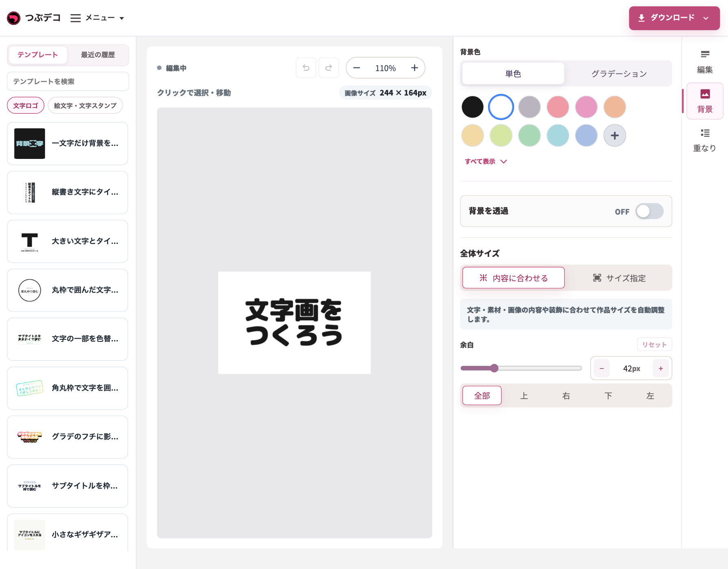Choose the 小さなギザギザア template
Viewport: 728px width, 569px height.
click(67, 533)
